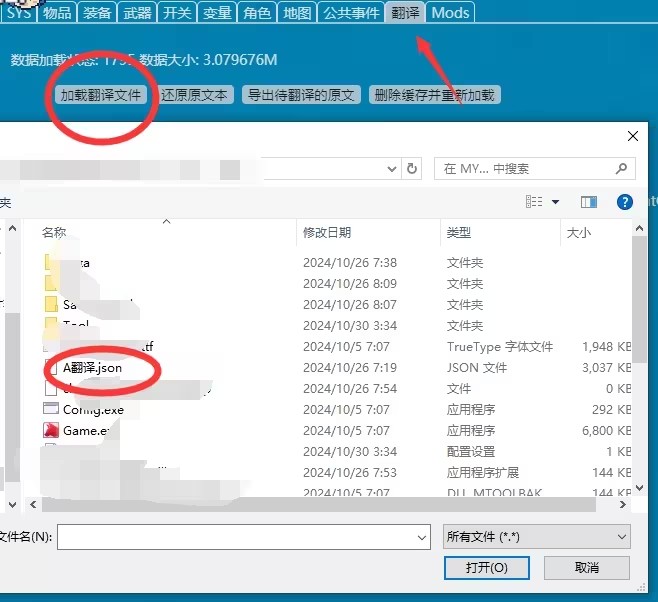Open dialog help with question-mark icon
Image resolution: width=658 pixels, height=602 pixels.
(x=624, y=202)
